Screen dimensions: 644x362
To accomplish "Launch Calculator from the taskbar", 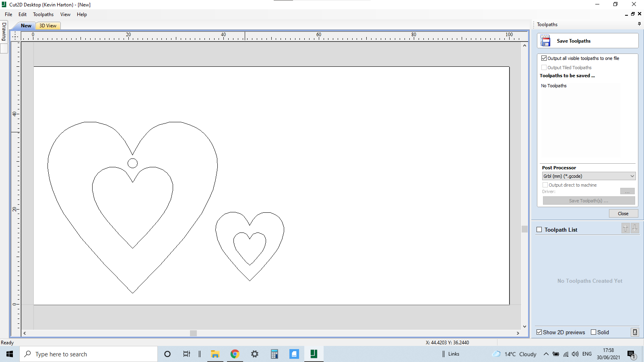I will click(274, 354).
